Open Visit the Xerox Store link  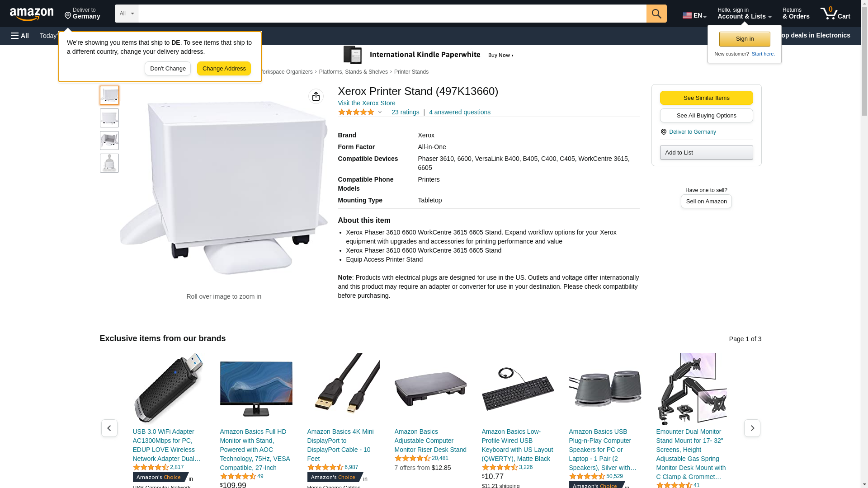(x=367, y=103)
